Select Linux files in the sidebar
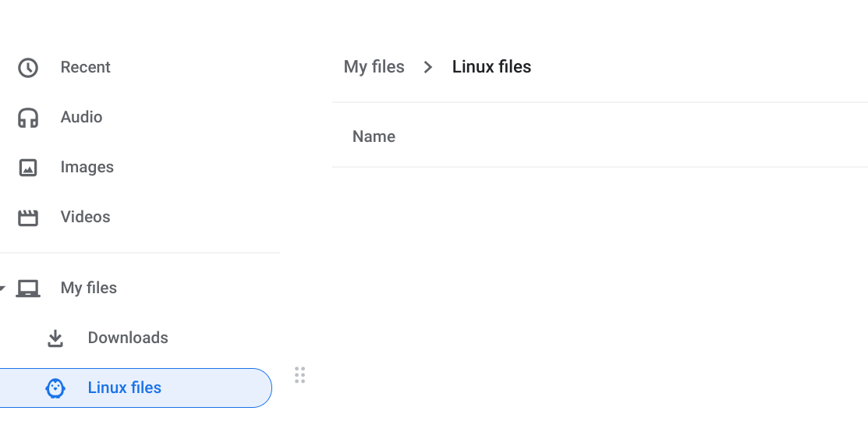868x425 pixels. pyautogui.click(x=124, y=388)
